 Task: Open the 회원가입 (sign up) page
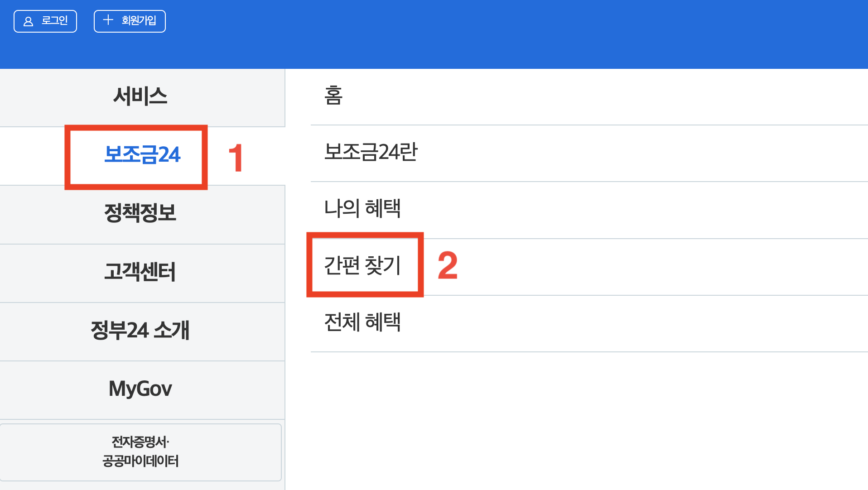[x=130, y=21]
